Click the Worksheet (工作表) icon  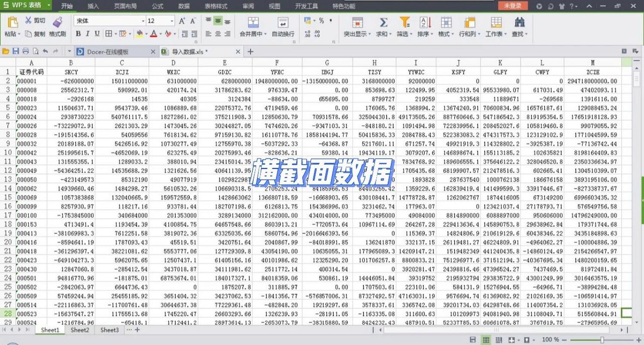496,22
